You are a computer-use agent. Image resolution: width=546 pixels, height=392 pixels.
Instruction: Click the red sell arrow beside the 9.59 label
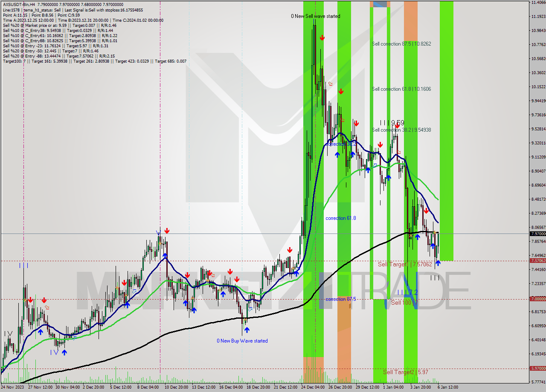397,126
